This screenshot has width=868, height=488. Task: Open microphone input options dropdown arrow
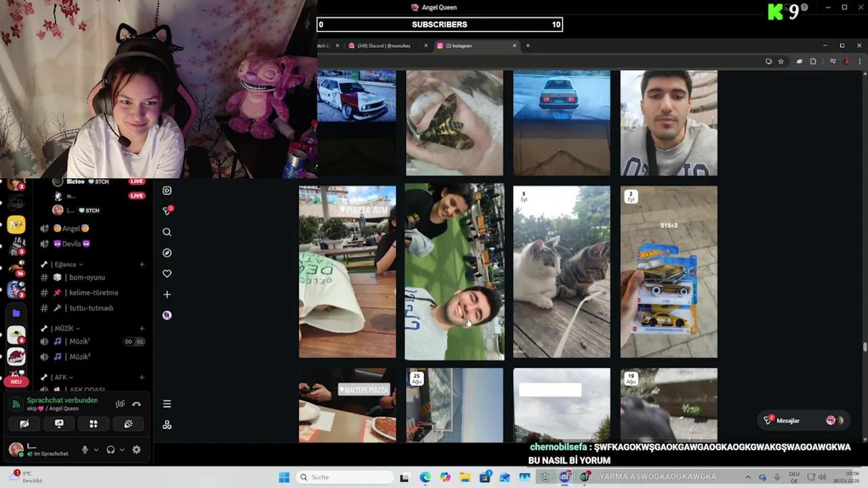(96, 449)
